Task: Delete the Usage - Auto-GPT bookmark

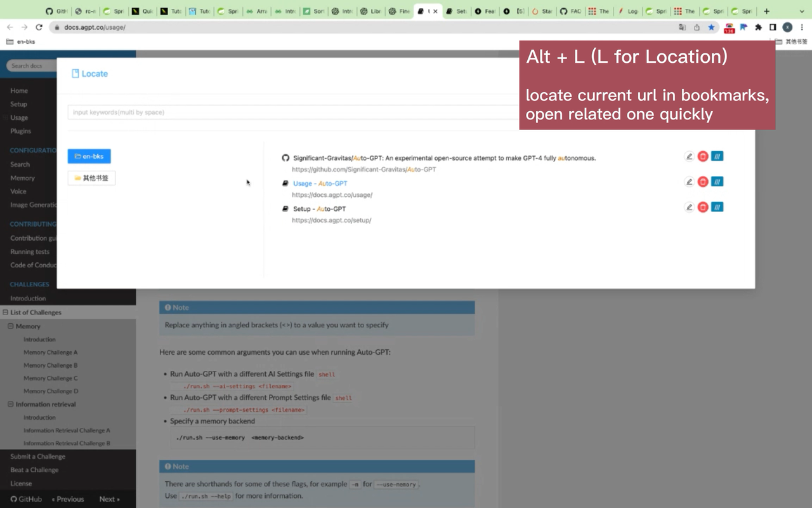Action: point(703,182)
